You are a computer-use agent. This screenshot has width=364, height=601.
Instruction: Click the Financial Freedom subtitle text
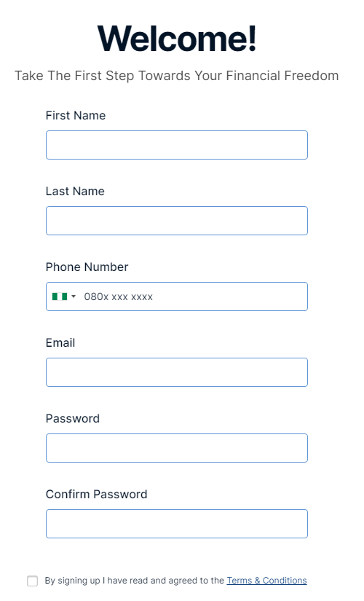177,76
